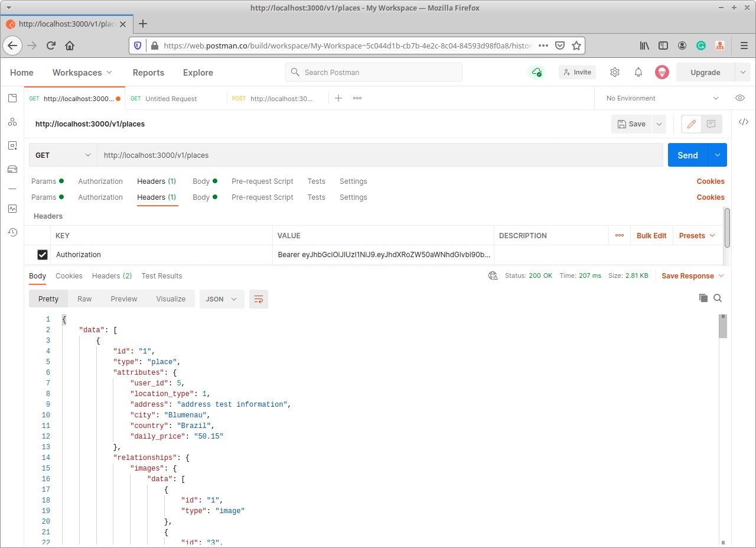Screen dimensions: 756x548
Task: Uncheck the Authorization header checkbox
Action: coord(43,255)
